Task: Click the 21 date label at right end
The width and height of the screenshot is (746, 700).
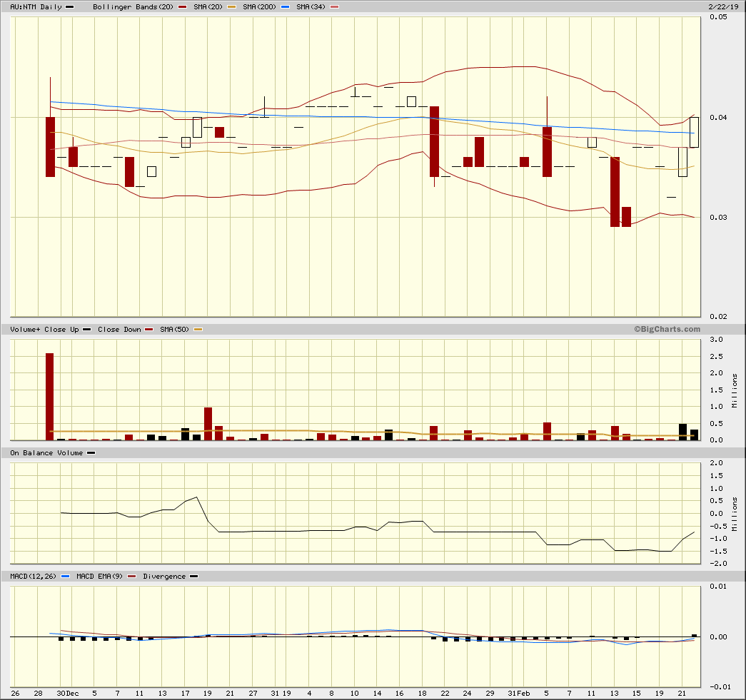Action: 682,693
